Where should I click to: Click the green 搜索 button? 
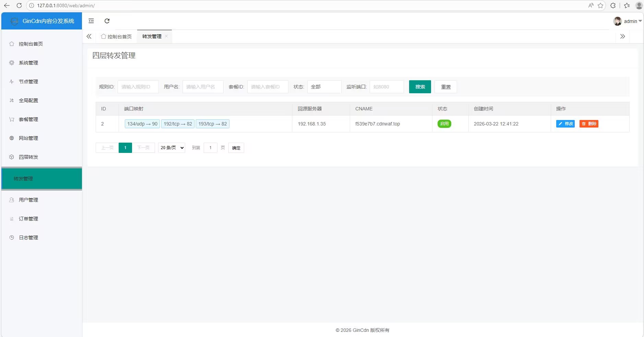pyautogui.click(x=420, y=87)
